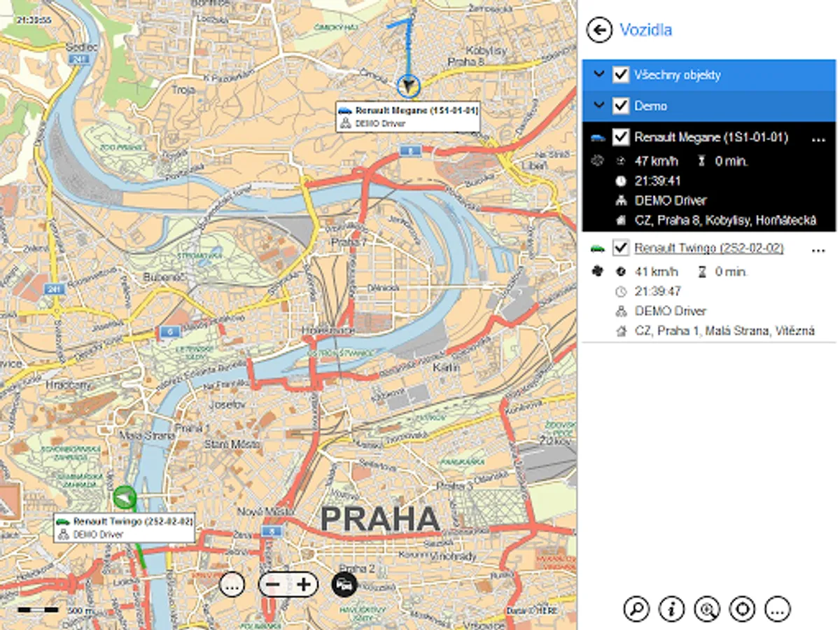Uncheck the Všechny objekty checkbox

pyautogui.click(x=620, y=74)
